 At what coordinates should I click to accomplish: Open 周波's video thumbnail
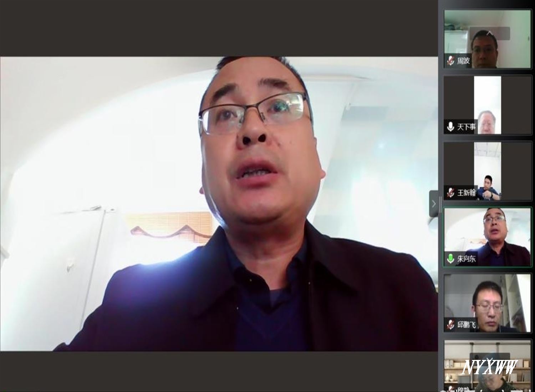click(487, 39)
